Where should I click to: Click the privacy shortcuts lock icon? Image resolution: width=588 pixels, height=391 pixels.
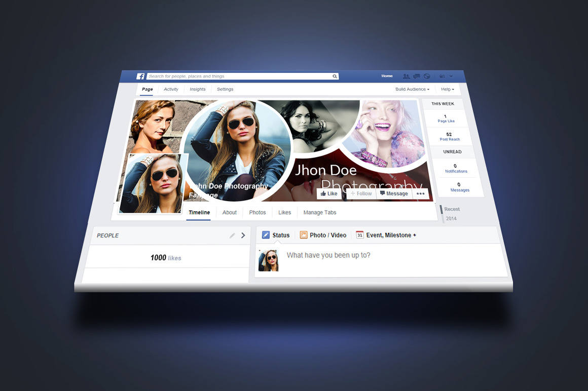(442, 76)
